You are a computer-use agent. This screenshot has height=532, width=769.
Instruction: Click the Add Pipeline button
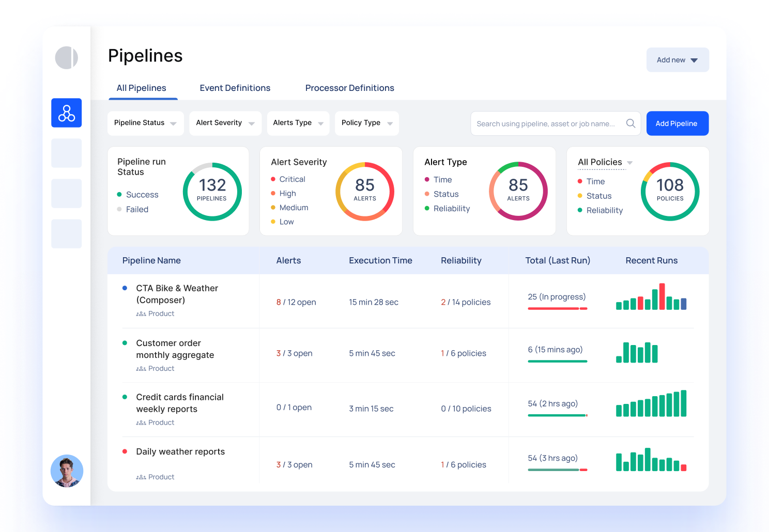(677, 123)
